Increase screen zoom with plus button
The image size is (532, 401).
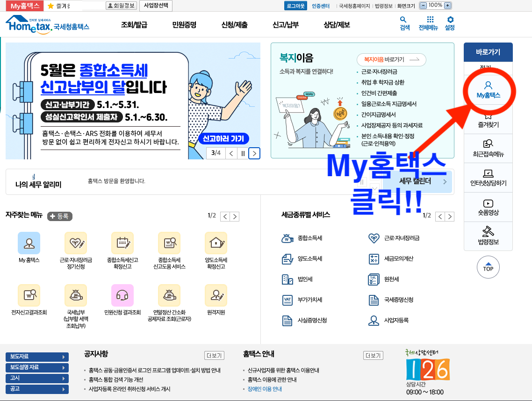coord(448,6)
